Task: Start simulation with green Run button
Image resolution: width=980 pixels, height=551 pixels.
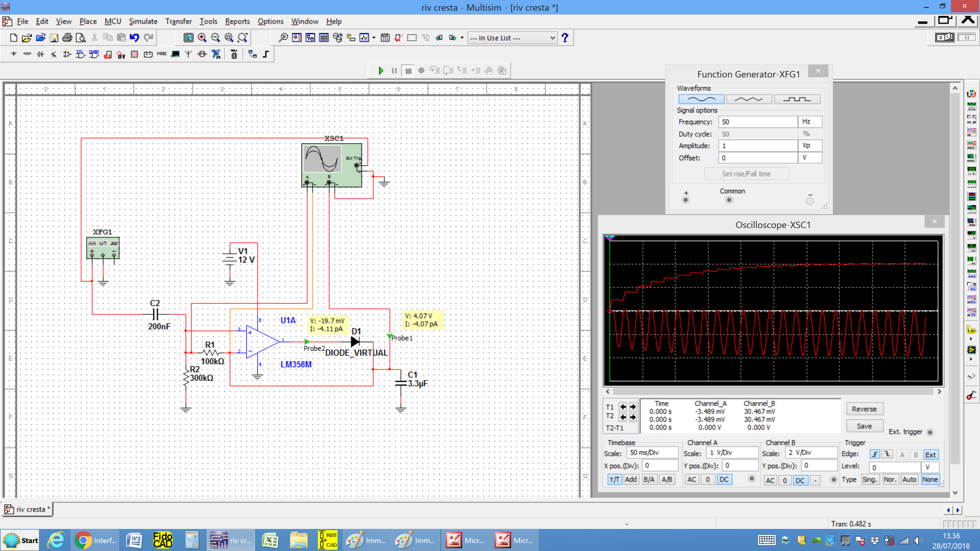Action: tap(381, 71)
